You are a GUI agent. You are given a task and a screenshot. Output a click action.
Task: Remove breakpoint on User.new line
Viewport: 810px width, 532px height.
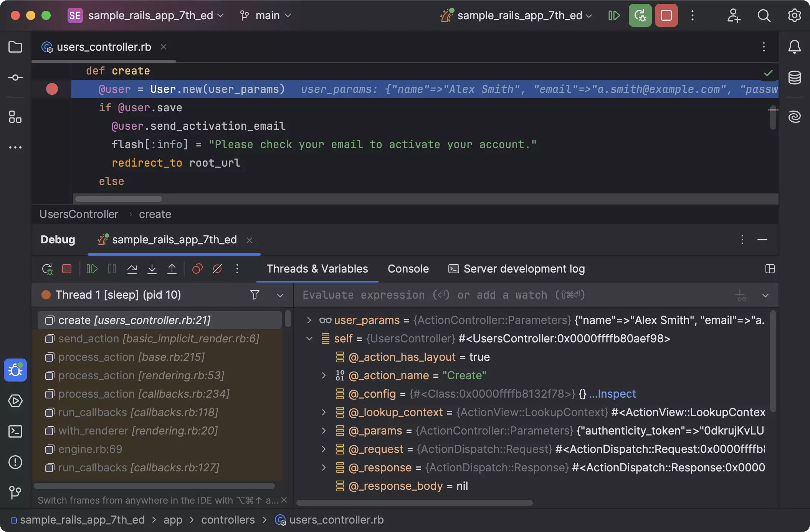(x=52, y=89)
